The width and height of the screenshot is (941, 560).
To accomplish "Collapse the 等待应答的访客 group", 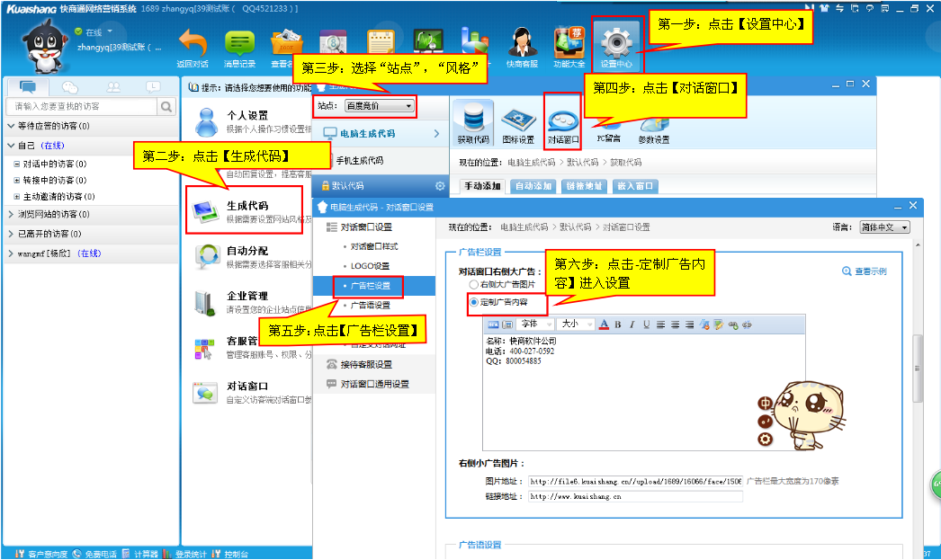I will pos(11,126).
